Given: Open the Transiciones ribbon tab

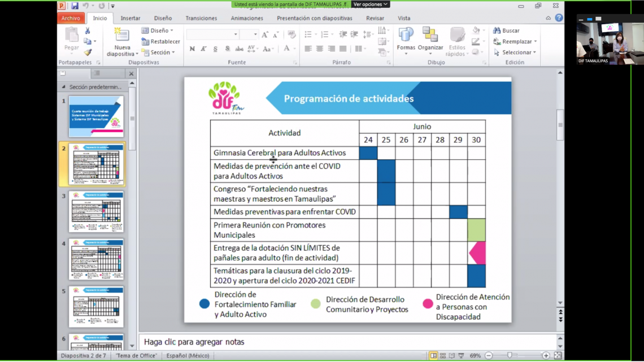Looking at the screenshot, I should [x=201, y=18].
